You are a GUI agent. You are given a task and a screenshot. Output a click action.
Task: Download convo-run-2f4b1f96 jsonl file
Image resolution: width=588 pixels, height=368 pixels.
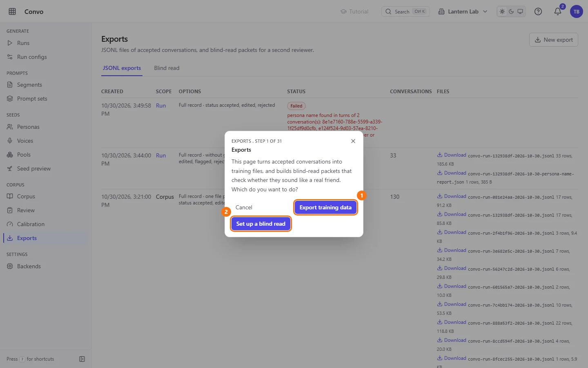[x=452, y=232]
